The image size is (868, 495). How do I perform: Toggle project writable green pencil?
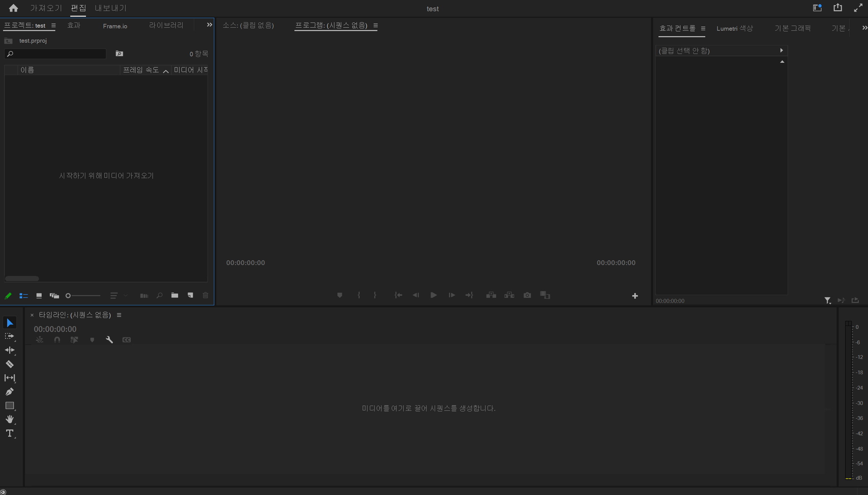(x=8, y=296)
